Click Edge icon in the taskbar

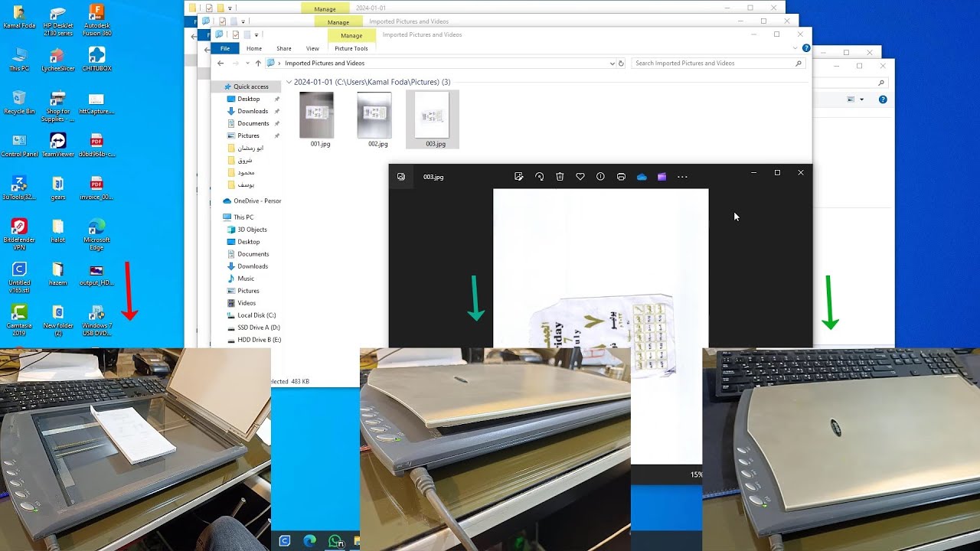[x=309, y=541]
